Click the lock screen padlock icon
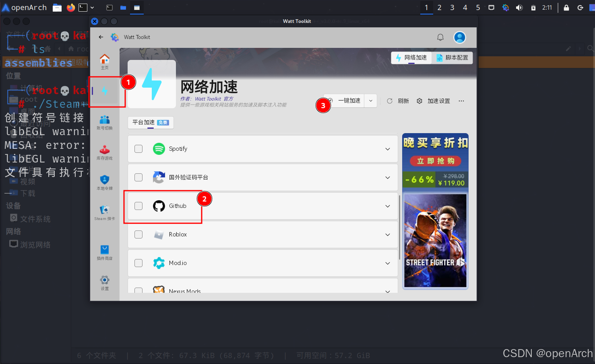The image size is (595, 364). click(566, 8)
